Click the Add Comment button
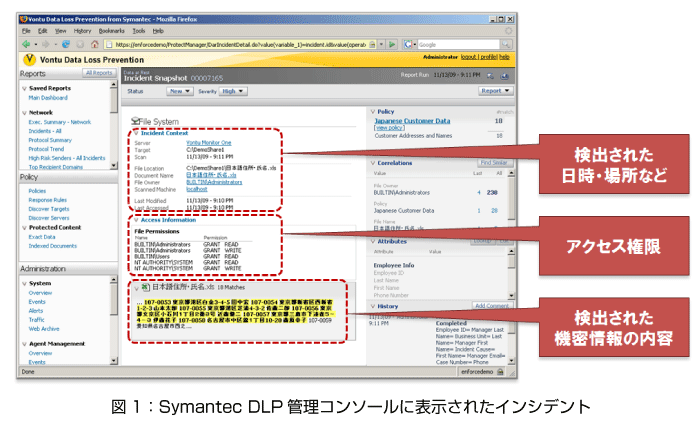The image size is (700, 431). pyautogui.click(x=492, y=306)
